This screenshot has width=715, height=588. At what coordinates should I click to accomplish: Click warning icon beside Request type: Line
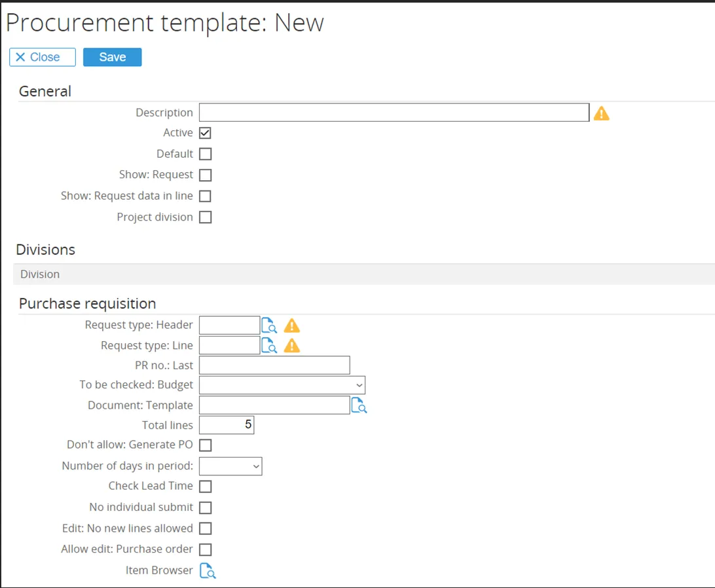click(291, 346)
